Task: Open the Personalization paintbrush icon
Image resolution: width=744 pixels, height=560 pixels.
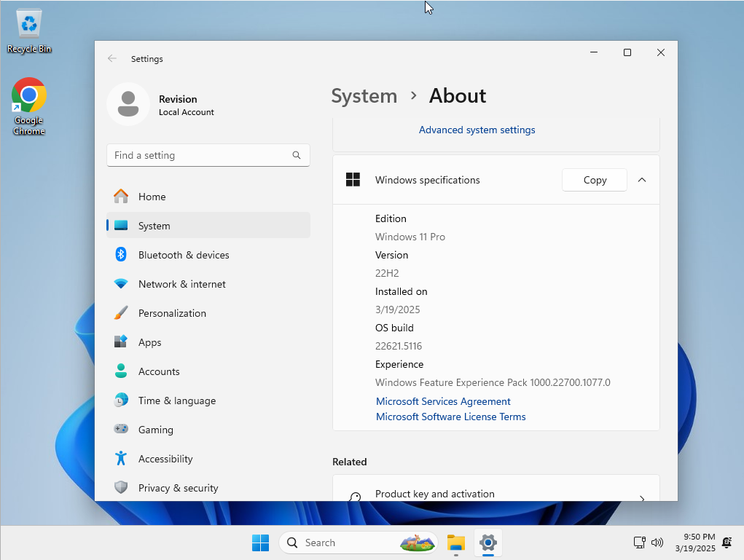Action: click(121, 313)
